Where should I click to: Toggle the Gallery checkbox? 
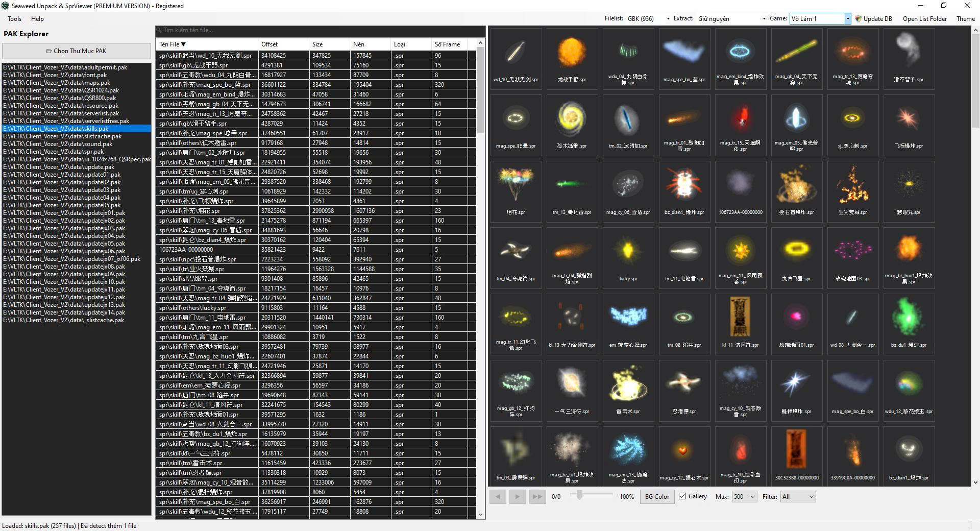[682, 496]
